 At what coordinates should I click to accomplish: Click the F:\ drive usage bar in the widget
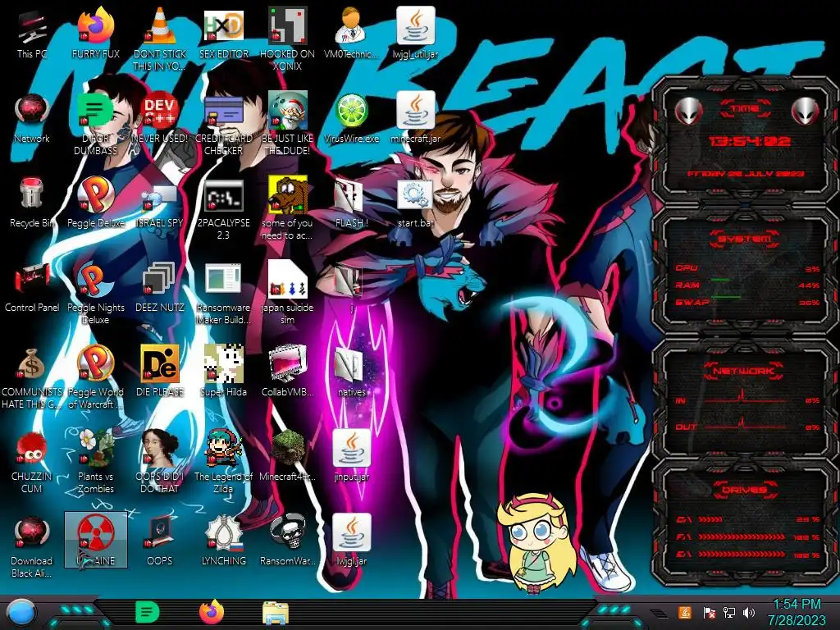(x=742, y=536)
